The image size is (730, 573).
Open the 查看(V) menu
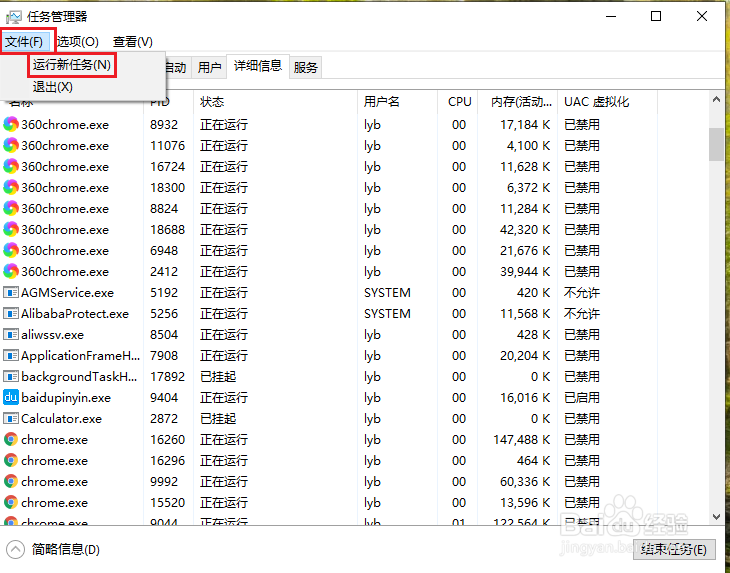click(x=133, y=42)
